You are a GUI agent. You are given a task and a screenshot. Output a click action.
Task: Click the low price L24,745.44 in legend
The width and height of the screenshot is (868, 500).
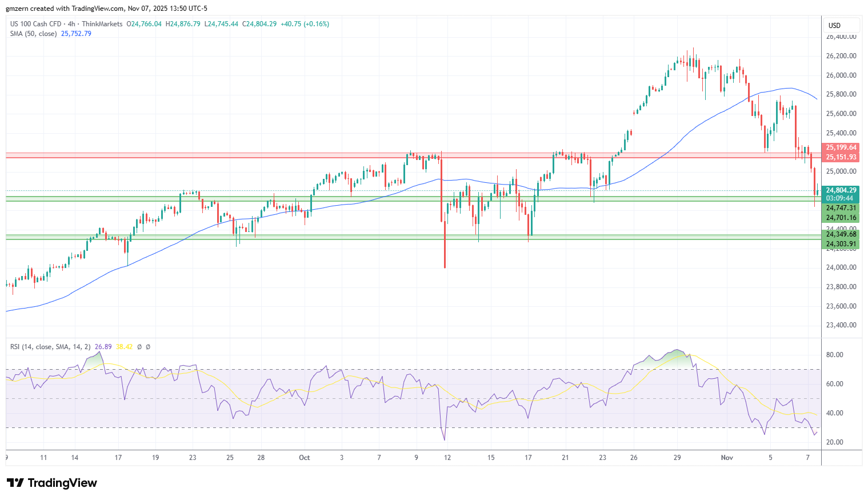pos(221,24)
